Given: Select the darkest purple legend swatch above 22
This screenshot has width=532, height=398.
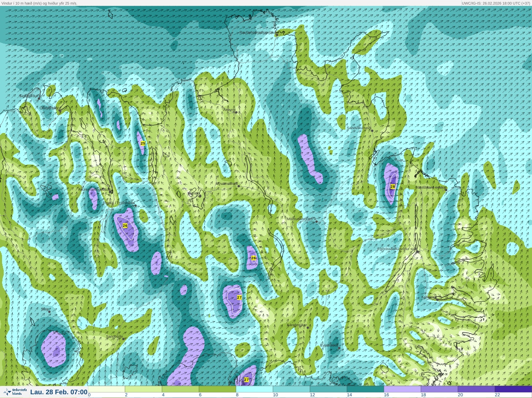Looking at the screenshot, I should point(513,389).
